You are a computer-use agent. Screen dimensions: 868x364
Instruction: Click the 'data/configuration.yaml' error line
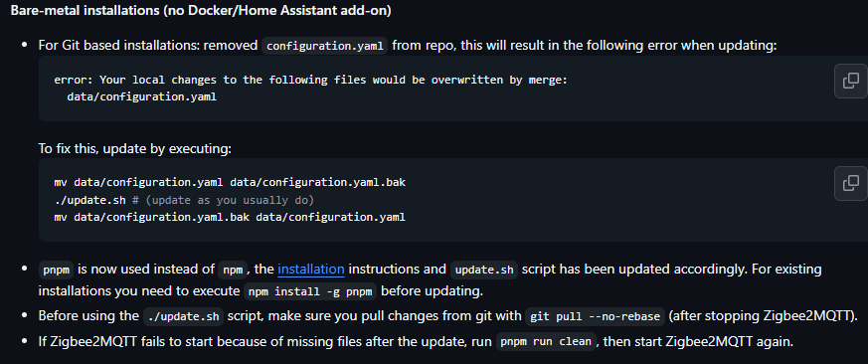click(x=142, y=96)
